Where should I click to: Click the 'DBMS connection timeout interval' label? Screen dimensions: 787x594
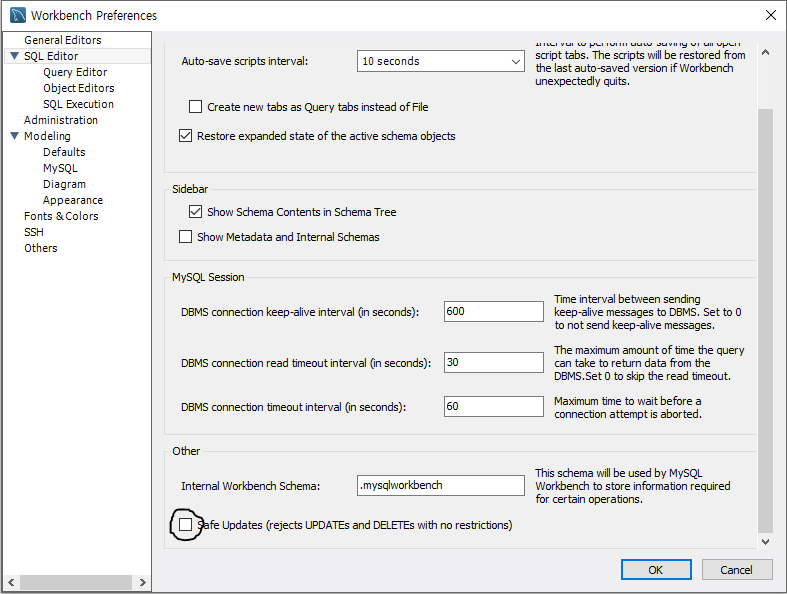point(294,407)
